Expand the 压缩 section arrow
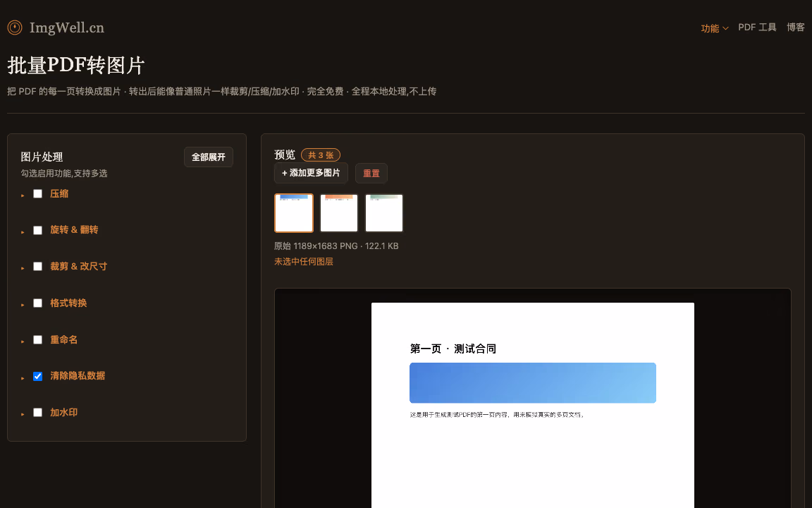Image resolution: width=812 pixels, height=508 pixels. pos(23,195)
